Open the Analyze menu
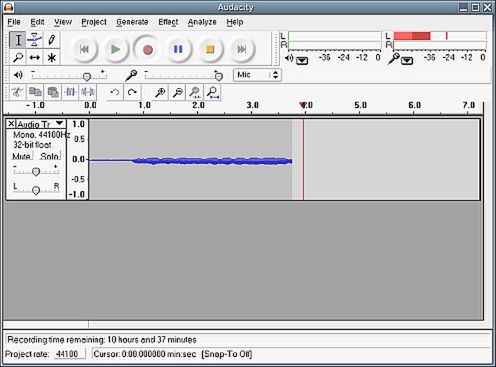The height and width of the screenshot is (367, 496). click(202, 22)
